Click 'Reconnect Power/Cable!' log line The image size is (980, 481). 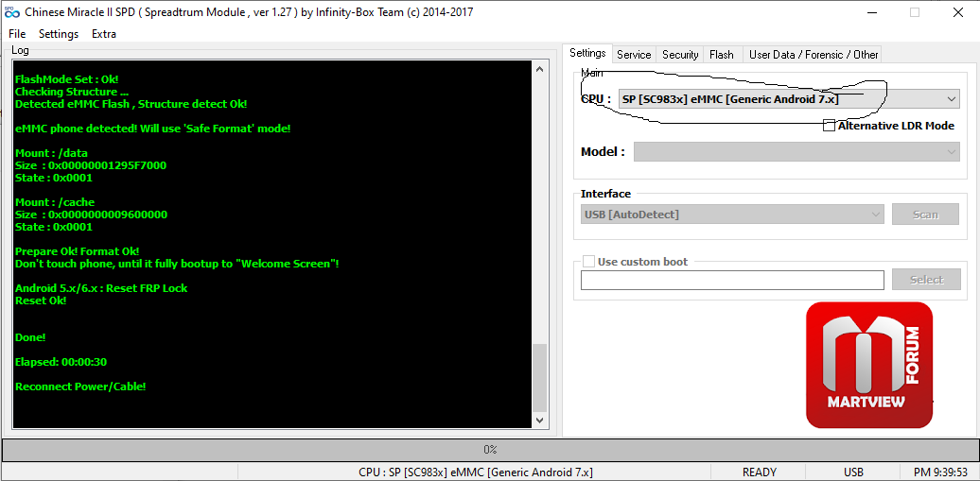tap(80, 387)
